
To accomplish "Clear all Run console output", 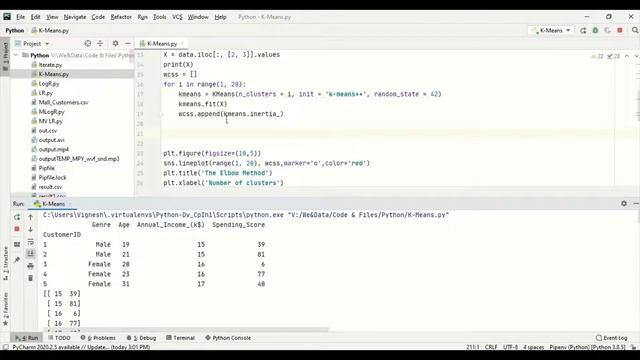I will 31,278.
